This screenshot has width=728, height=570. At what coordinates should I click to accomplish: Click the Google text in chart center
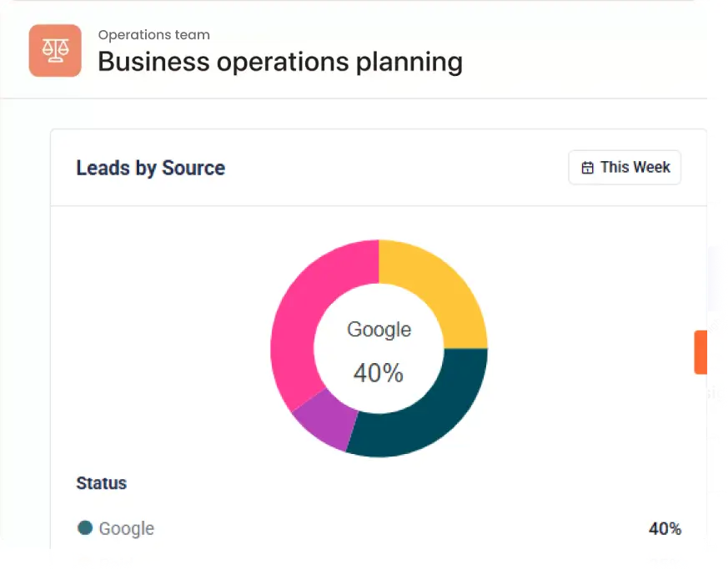pyautogui.click(x=379, y=330)
